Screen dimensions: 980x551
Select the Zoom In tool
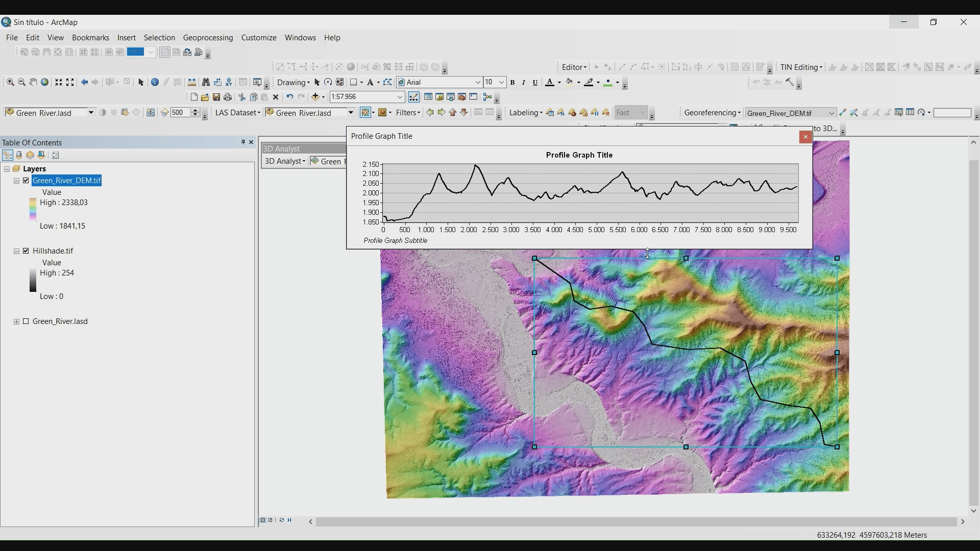[x=10, y=82]
